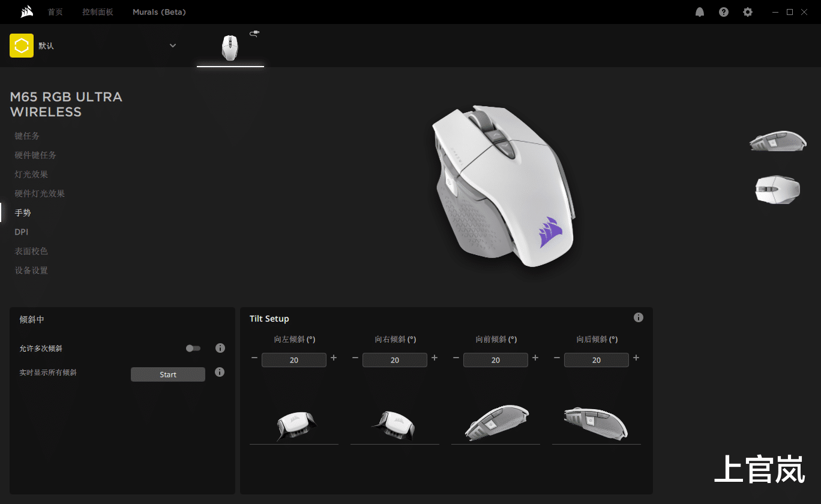This screenshot has height=504, width=821.
Task: Click the large white mouse image
Action: click(503, 186)
